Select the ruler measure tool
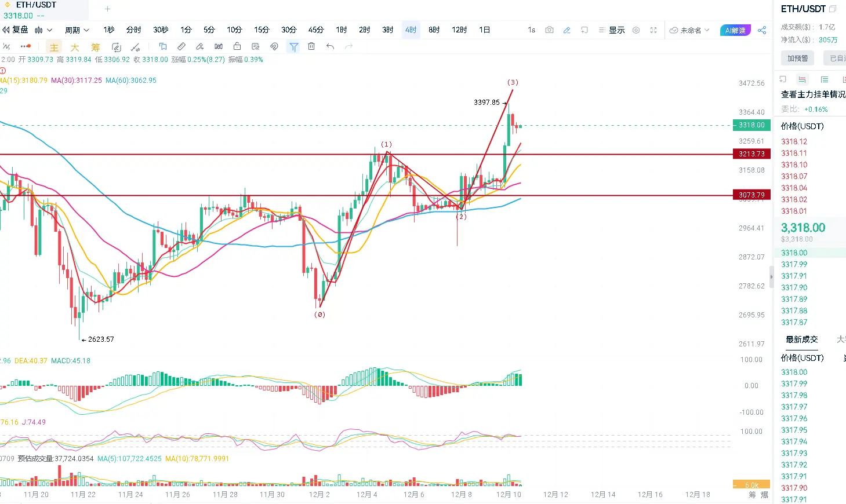Viewport: 846px width, 504px height. pos(181,46)
